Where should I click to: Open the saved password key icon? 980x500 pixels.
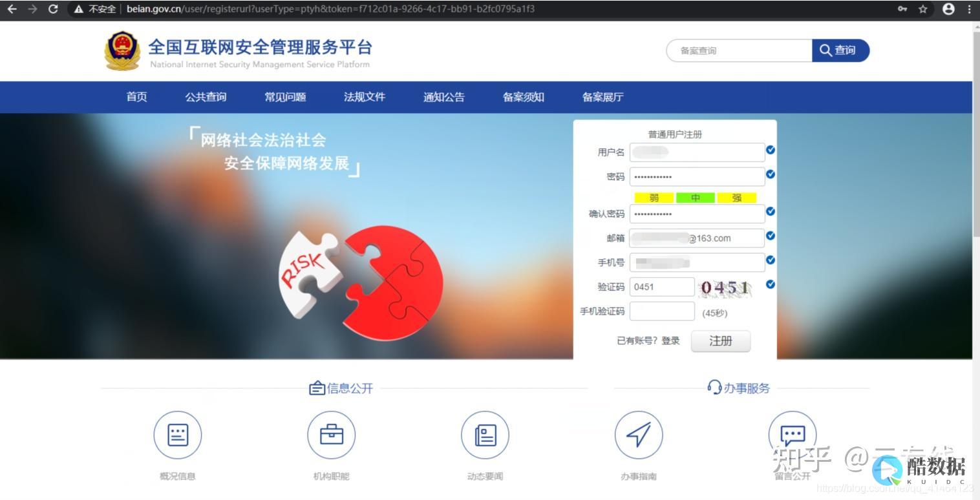coord(902,9)
